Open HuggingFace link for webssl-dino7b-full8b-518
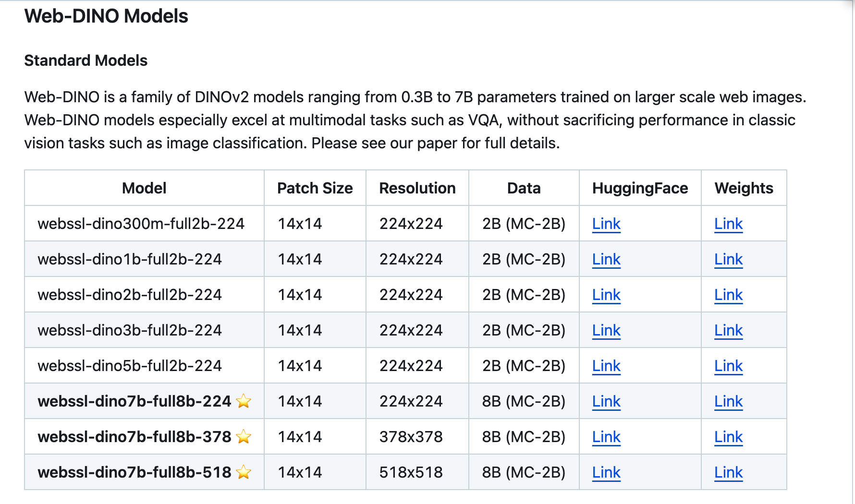The height and width of the screenshot is (504, 855). [606, 472]
